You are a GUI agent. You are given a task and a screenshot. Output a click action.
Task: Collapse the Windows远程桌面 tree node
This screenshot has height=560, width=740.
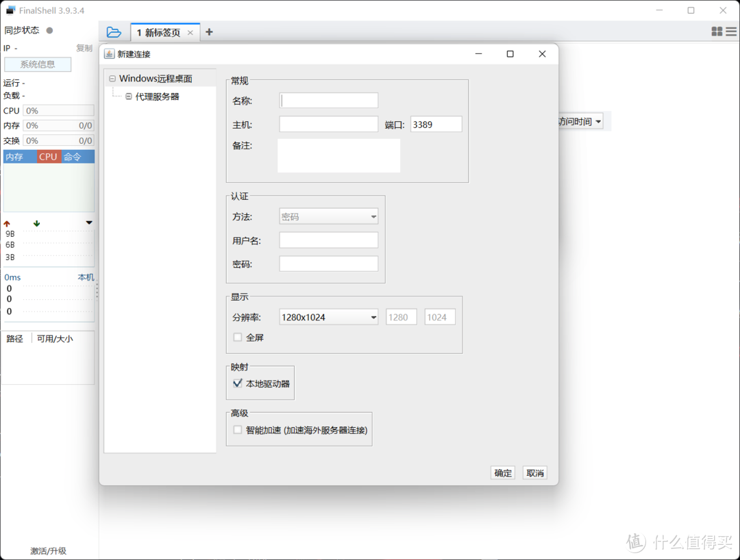(x=112, y=79)
